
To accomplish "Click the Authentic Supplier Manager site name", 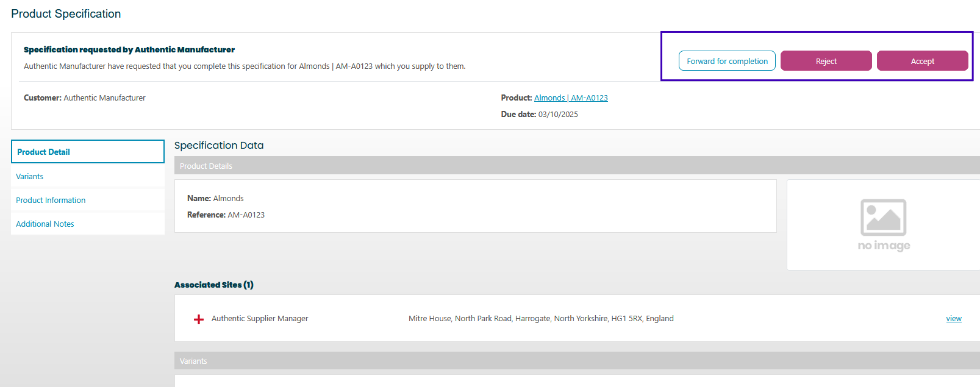I will click(260, 319).
